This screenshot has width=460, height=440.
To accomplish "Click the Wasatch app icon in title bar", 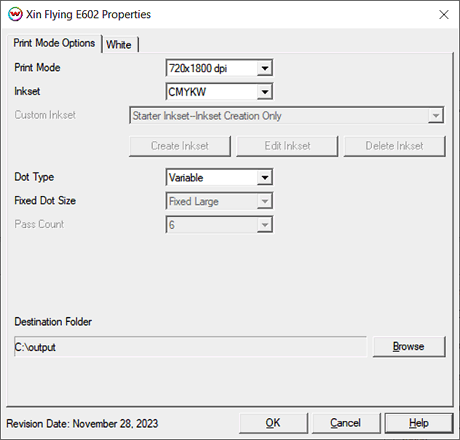I will click(15, 14).
